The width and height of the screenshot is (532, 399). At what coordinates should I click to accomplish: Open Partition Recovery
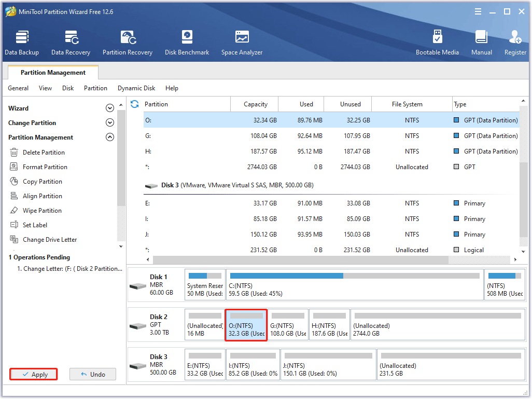coord(128,42)
